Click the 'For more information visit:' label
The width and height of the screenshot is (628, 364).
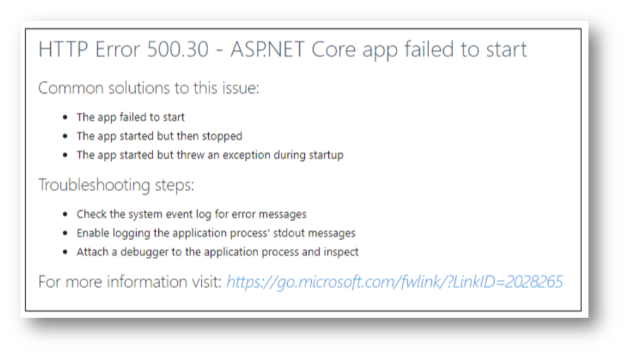[130, 282]
